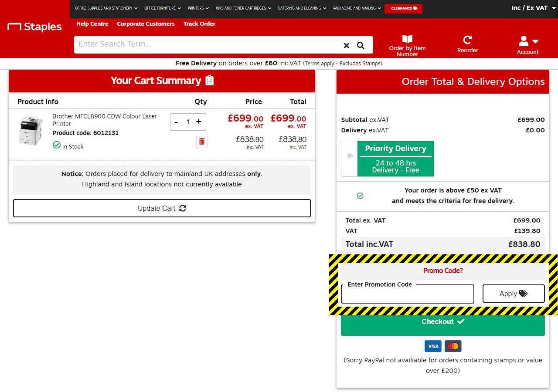Decrease quantity with the minus button
Viewport: 558px width, 392px height.
[x=176, y=122]
